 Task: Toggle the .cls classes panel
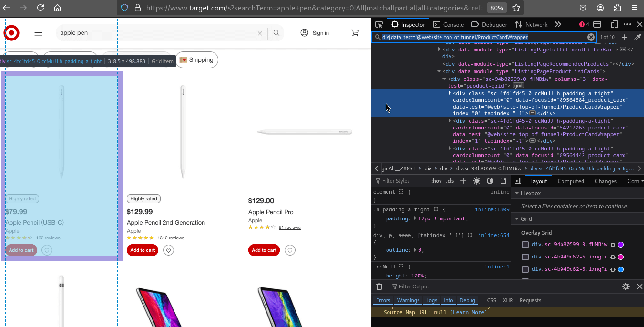(450, 181)
